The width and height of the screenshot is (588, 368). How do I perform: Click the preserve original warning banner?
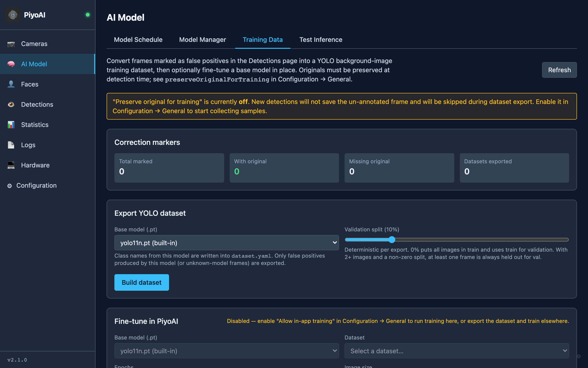(x=342, y=106)
